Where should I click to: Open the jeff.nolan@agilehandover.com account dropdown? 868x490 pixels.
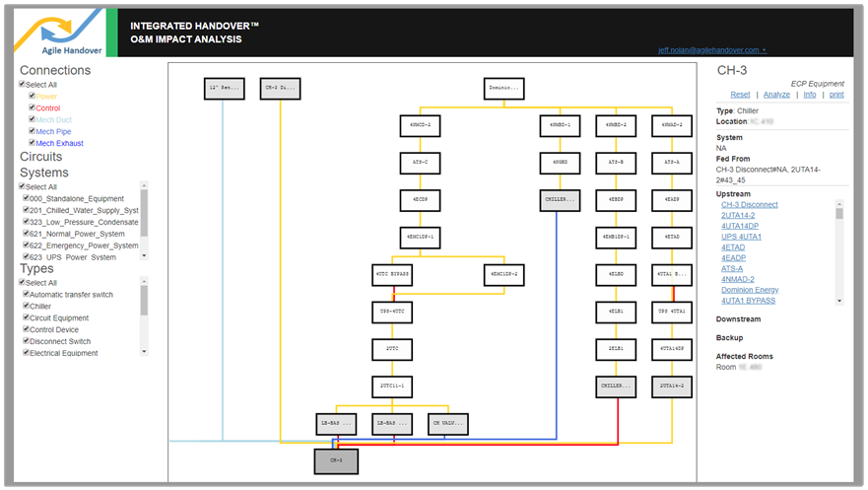pos(712,50)
